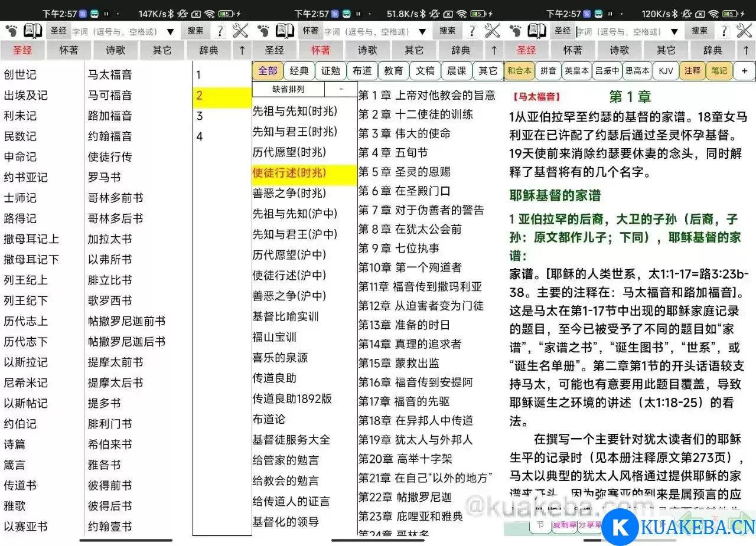Screen dimensions: 756x546
Task: Open 创世记 in the book list
Action: pos(20,74)
